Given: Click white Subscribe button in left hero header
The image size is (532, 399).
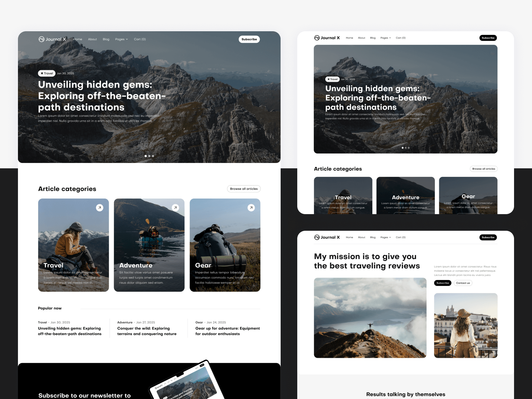Looking at the screenshot, I should [249, 39].
